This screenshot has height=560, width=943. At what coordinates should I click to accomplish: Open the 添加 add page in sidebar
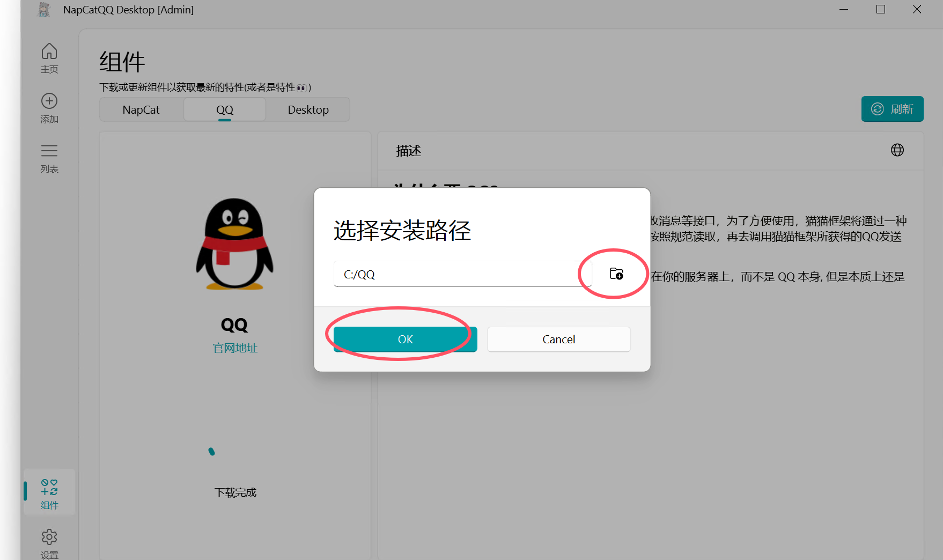click(x=49, y=108)
